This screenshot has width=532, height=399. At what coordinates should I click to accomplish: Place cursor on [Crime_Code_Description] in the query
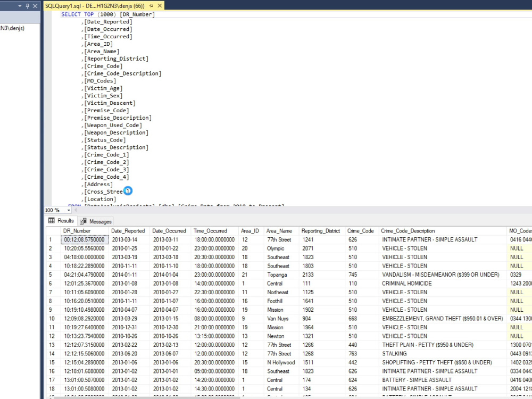[123, 73]
